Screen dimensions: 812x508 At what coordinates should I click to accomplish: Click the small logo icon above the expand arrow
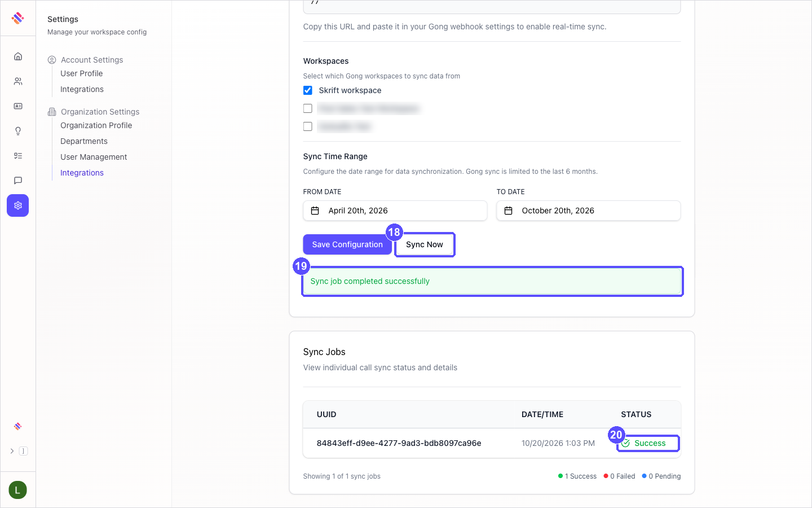tap(18, 426)
